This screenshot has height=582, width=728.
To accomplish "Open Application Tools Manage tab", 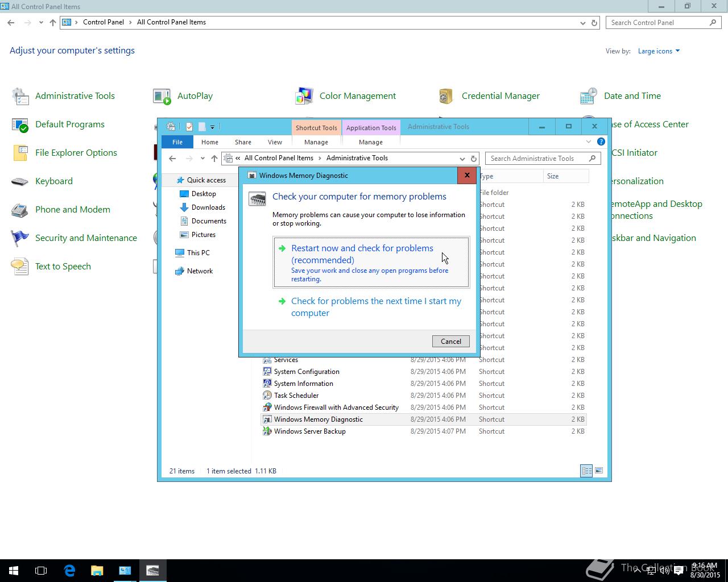I will click(x=371, y=142).
